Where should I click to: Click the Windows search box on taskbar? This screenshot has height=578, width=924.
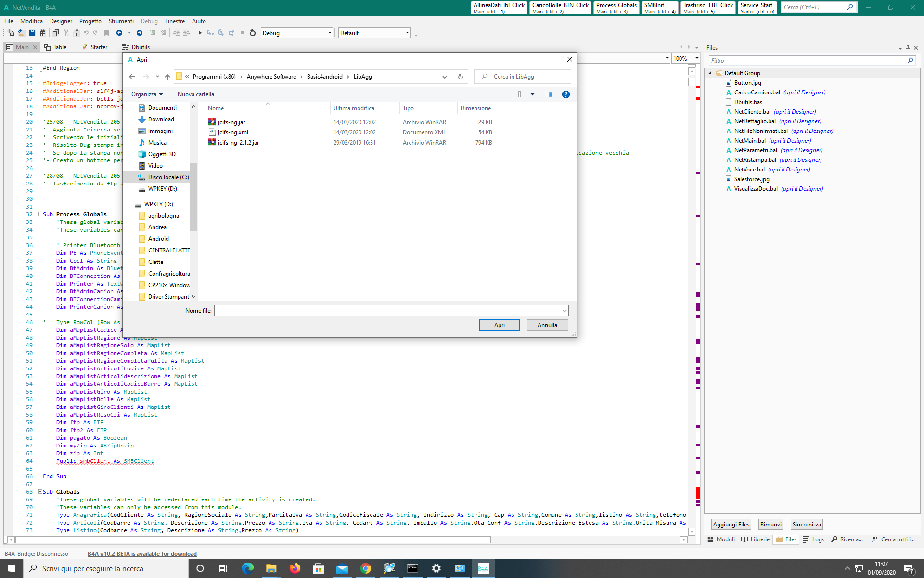click(106, 568)
